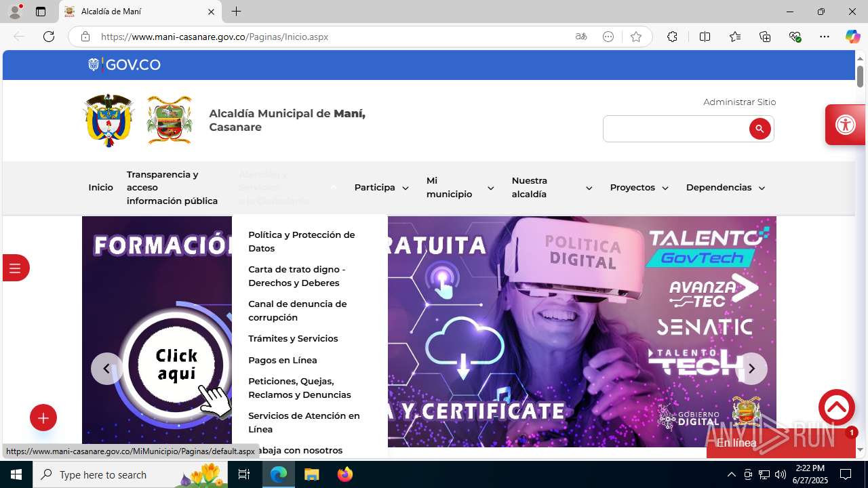Viewport: 868px width, 488px height.
Task: Open a new browser tab
Action: pos(236,12)
